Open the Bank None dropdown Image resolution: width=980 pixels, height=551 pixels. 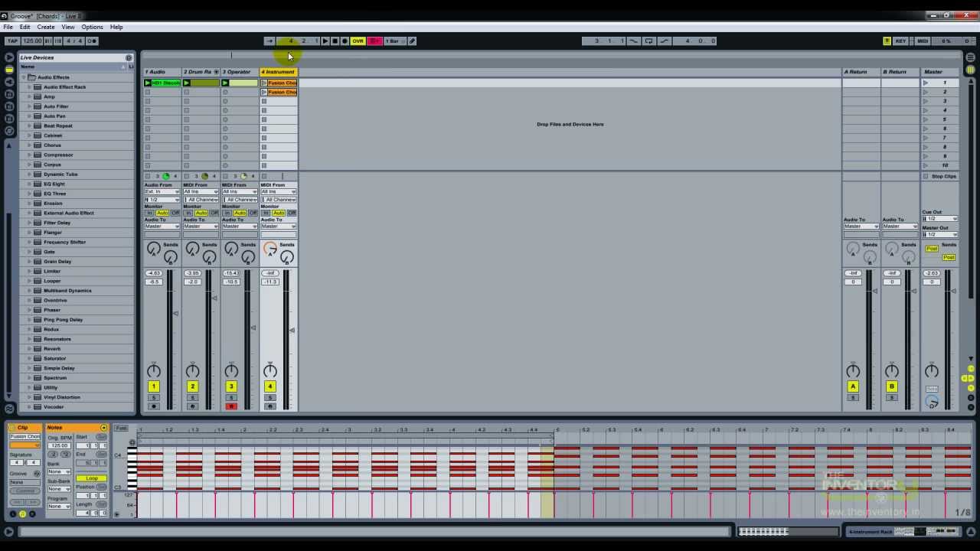click(x=59, y=471)
